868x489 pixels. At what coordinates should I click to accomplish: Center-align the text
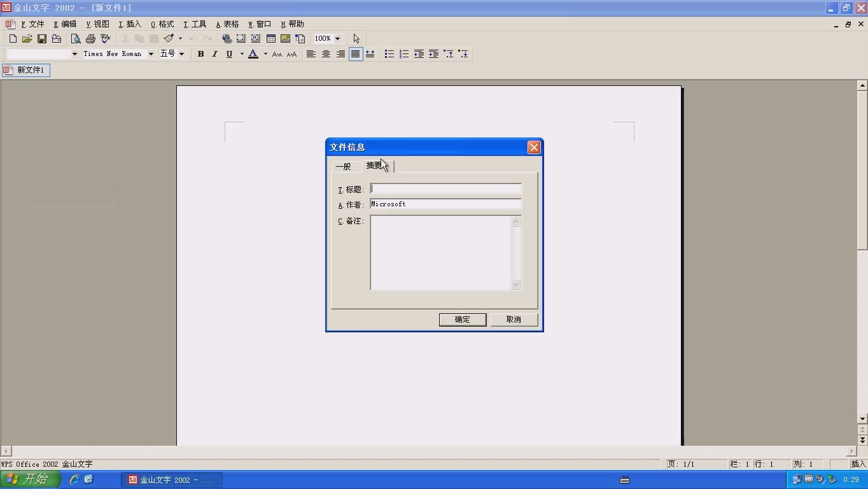(326, 54)
